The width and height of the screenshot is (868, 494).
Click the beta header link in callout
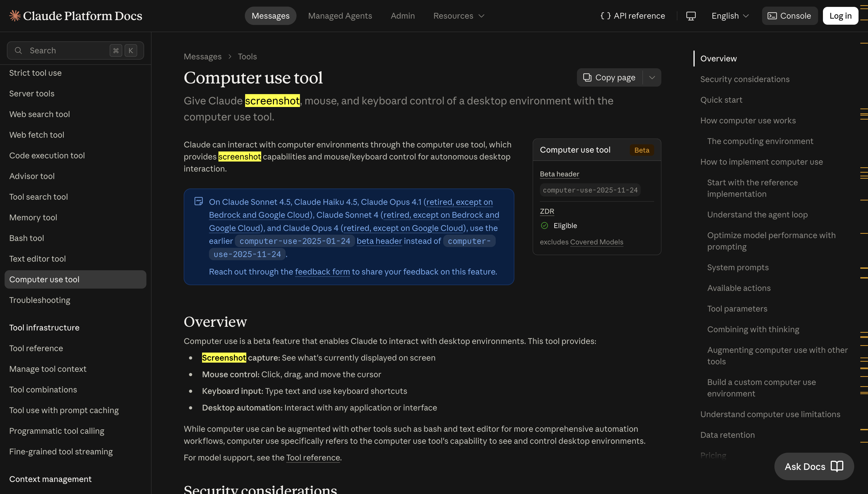click(x=379, y=241)
